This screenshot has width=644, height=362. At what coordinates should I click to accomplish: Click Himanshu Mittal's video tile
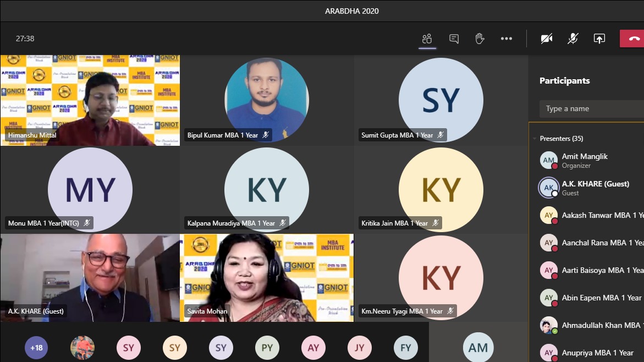[90, 100]
